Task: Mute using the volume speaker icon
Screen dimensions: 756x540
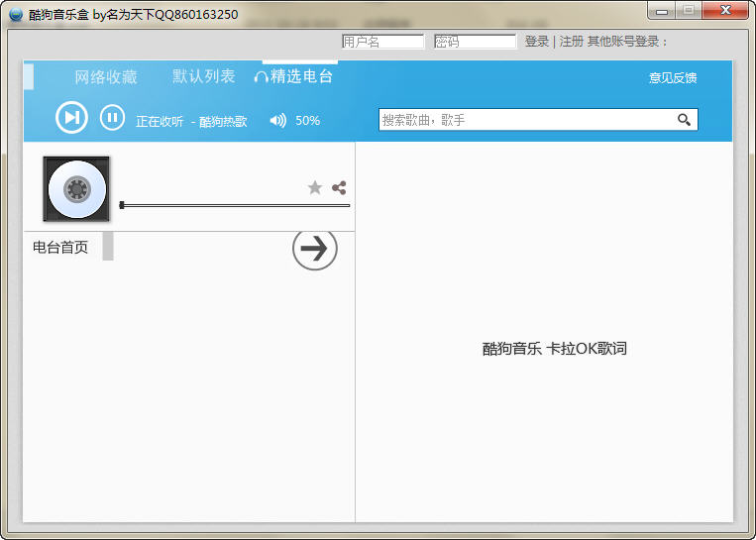Action: pyautogui.click(x=277, y=120)
